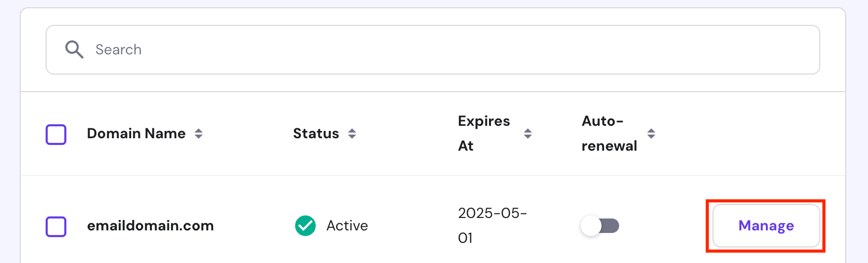Click the Status sort up arrow

pyautogui.click(x=352, y=130)
